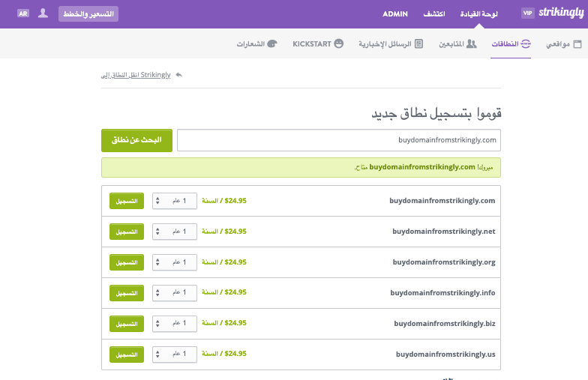588x380 pixels.
Task: Click the newsletters document icon
Action: (x=418, y=43)
